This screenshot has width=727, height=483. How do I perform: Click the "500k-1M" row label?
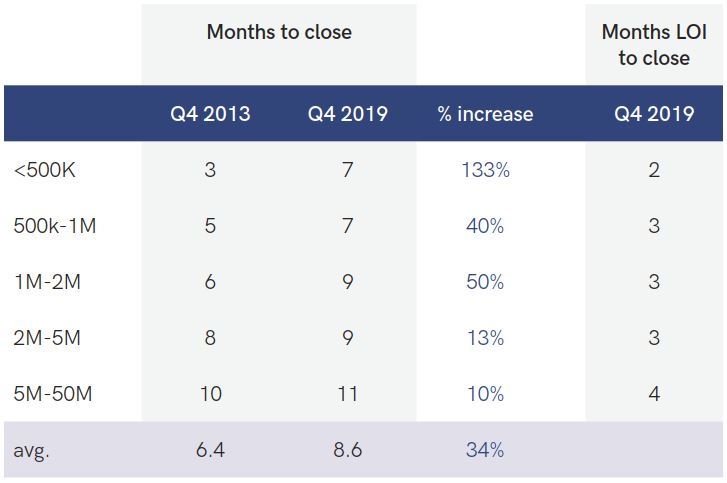[55, 226]
